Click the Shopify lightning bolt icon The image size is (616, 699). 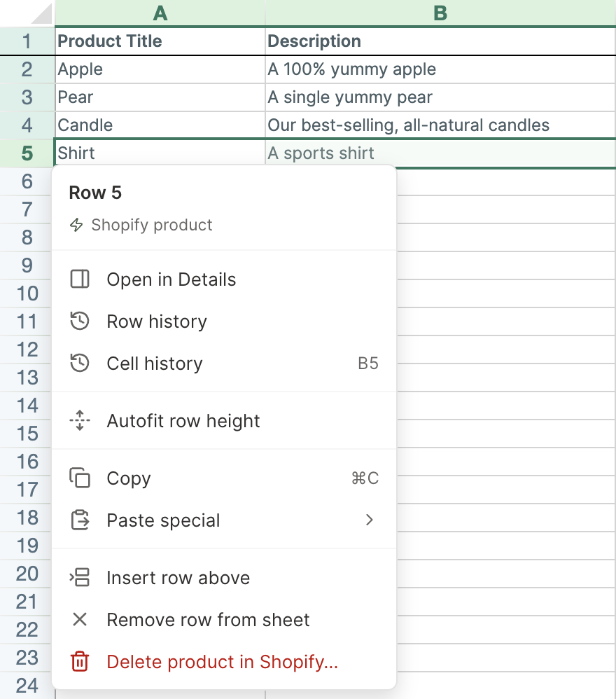76,225
